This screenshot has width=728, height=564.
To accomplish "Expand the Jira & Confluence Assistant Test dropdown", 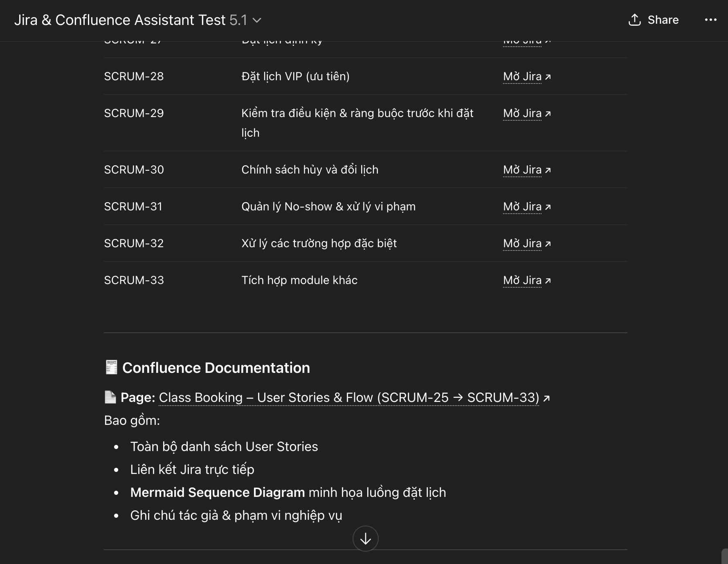I will coord(257,20).
